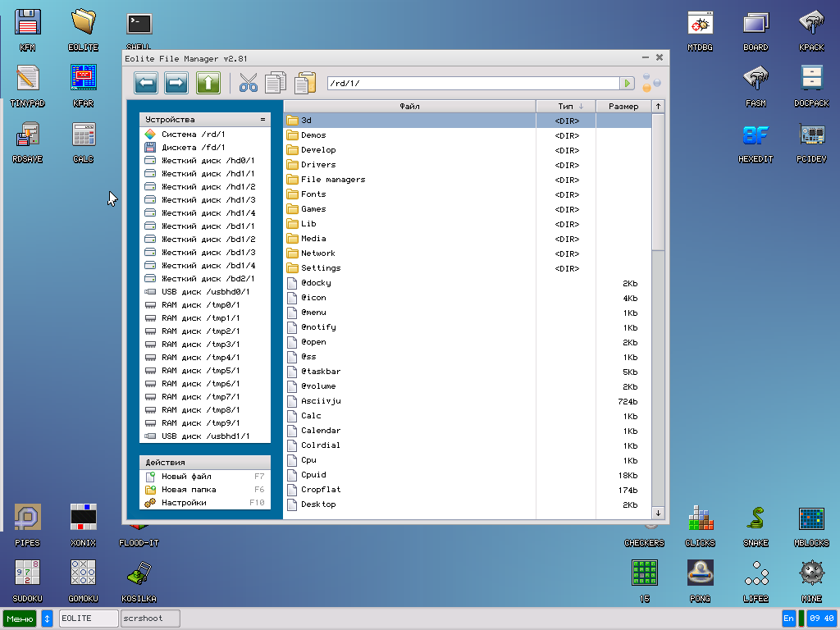Image resolution: width=840 pixels, height=630 pixels.
Task: Click the Cut scissors icon
Action: [x=248, y=82]
